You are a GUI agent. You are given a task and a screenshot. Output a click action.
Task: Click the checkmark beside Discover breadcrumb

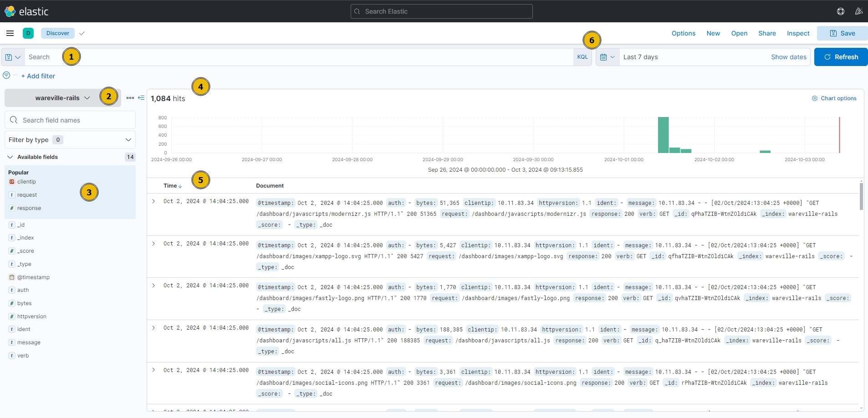[82, 33]
